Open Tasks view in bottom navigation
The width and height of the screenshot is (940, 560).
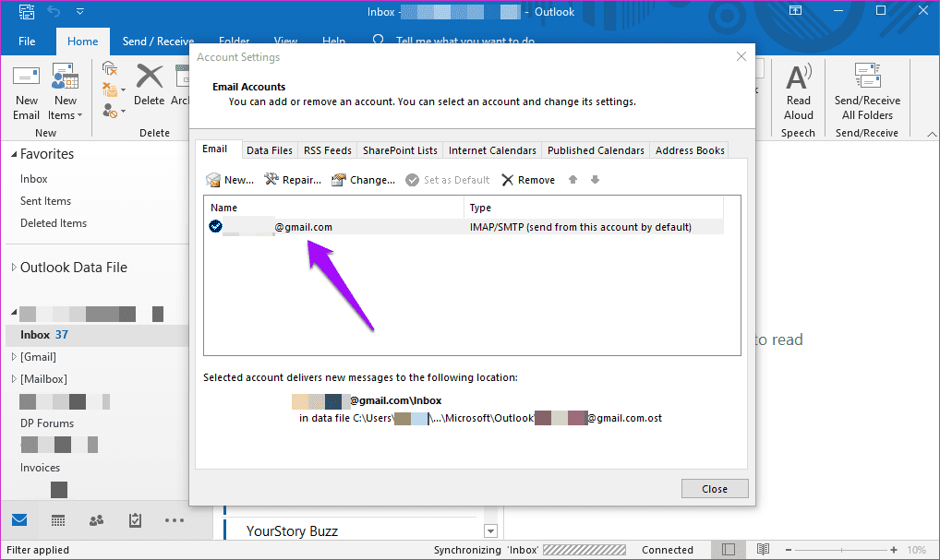(135, 520)
